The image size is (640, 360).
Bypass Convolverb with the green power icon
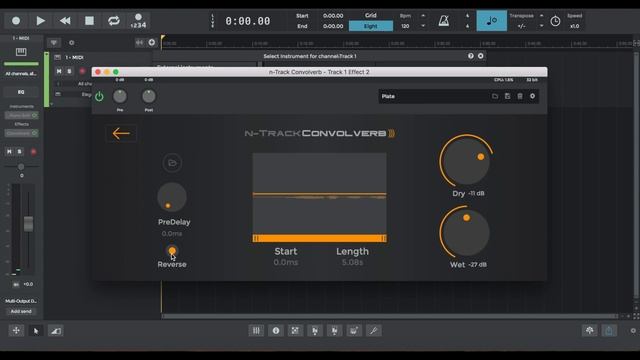coord(99,97)
